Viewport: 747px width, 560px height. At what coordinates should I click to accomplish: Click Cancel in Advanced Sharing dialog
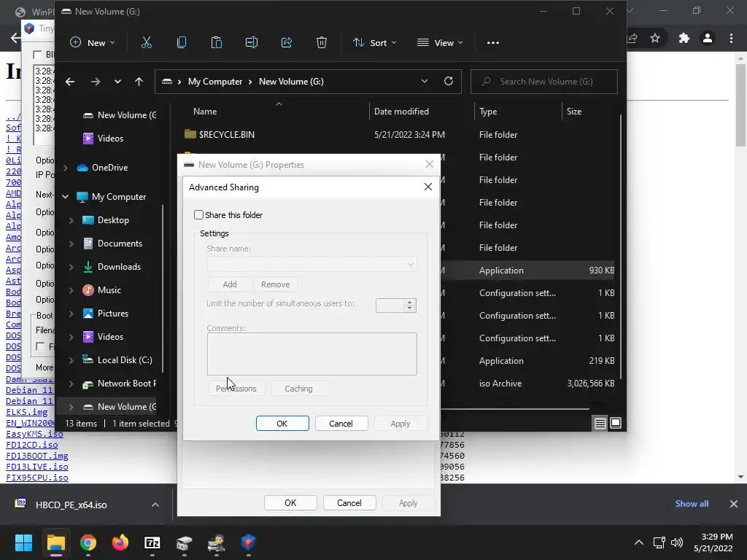[x=341, y=424]
